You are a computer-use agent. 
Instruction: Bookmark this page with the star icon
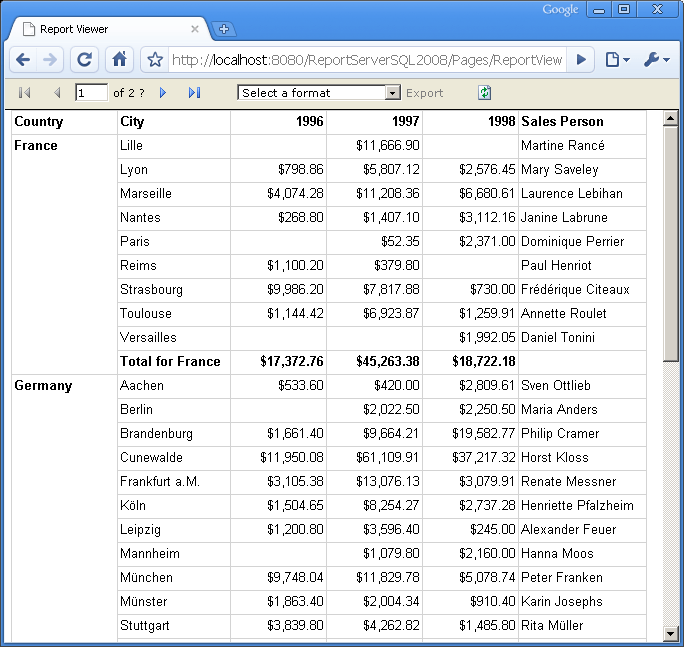[155, 59]
